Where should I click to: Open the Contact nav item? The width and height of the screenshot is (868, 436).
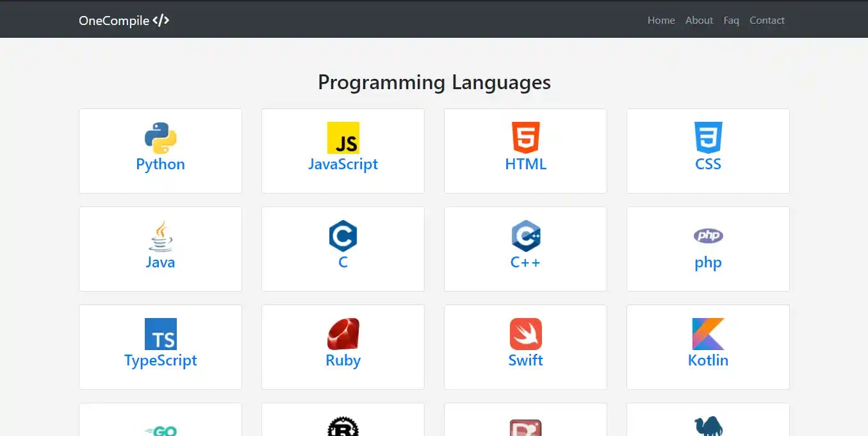[767, 21]
